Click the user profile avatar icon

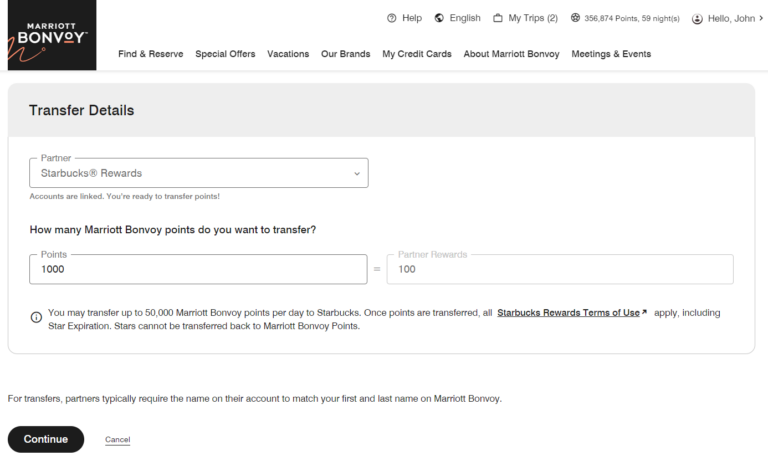click(x=697, y=19)
